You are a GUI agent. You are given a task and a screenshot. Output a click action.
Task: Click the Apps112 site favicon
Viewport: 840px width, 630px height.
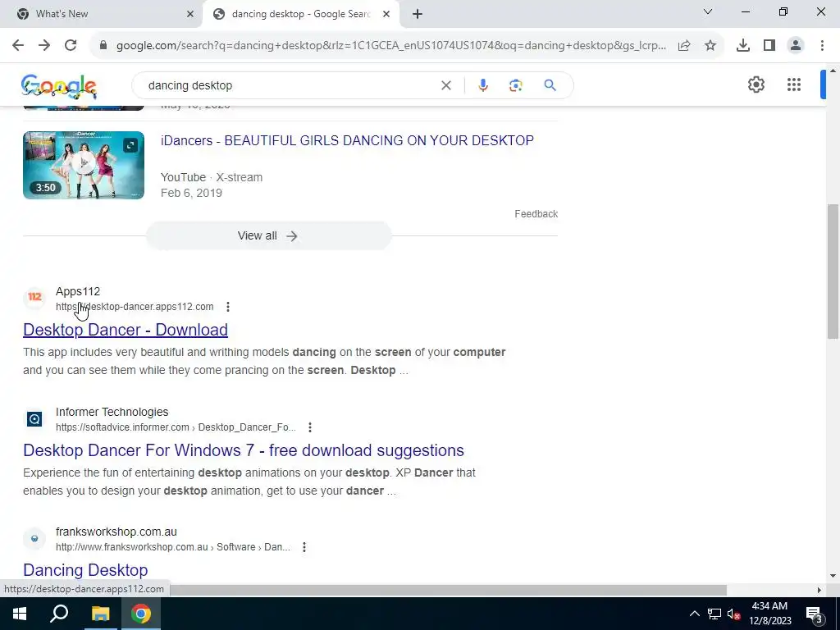[x=34, y=297]
